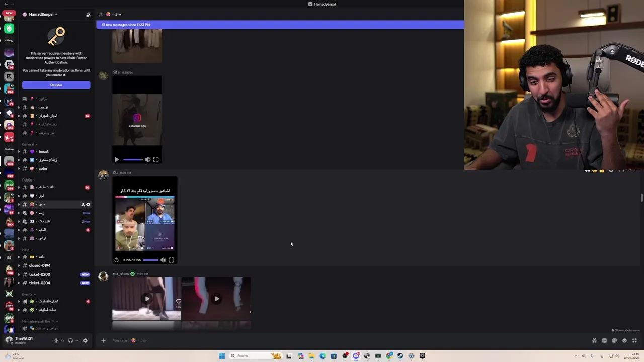Open Microsoft Edge from the taskbar
Viewport: 644px width, 362px height.
click(x=323, y=356)
